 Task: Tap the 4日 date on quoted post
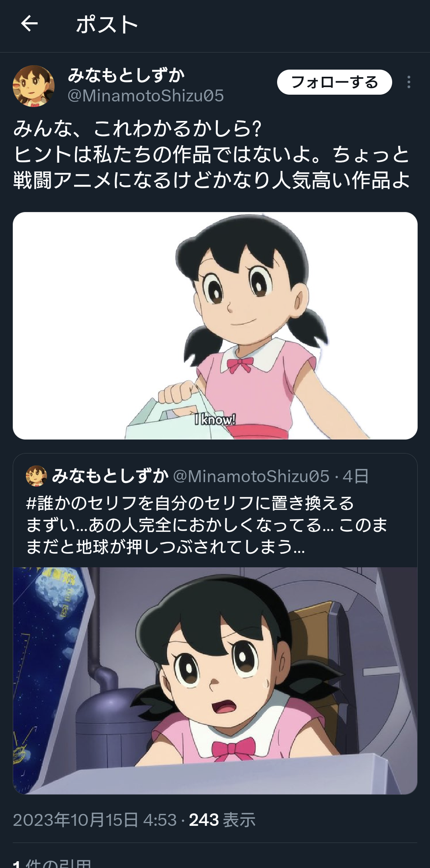356,476
